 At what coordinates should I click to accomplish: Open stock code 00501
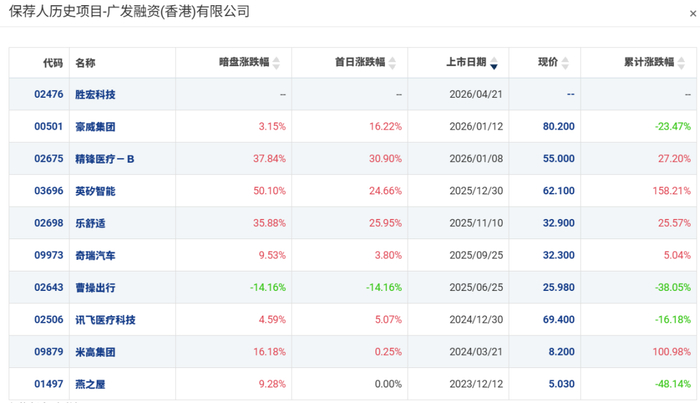[x=49, y=126]
